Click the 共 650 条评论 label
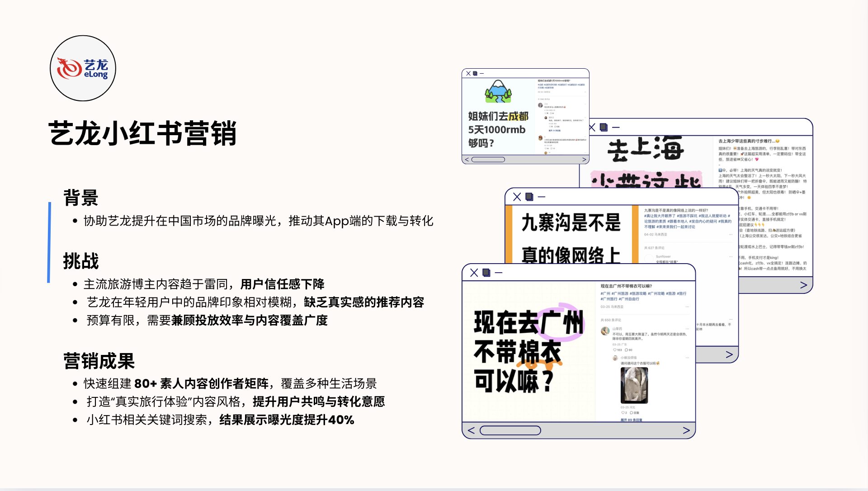 [x=611, y=320]
